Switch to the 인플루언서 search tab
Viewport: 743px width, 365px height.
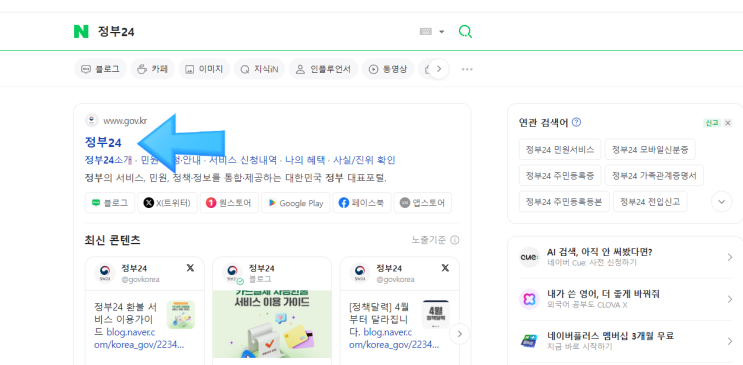point(324,69)
